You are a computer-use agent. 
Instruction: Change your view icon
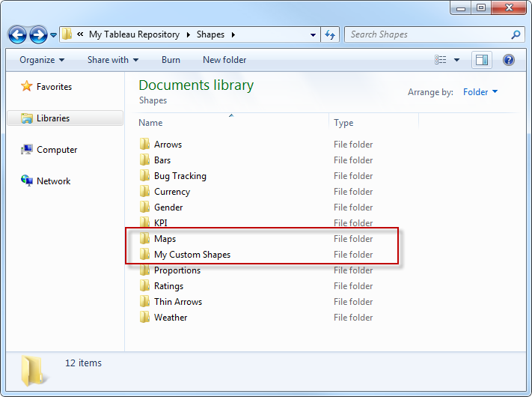pos(441,60)
